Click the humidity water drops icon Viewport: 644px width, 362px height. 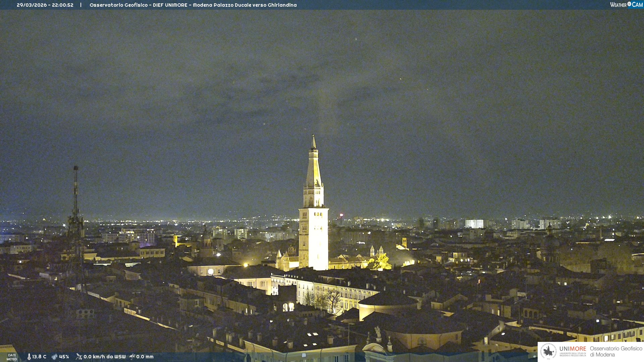[54, 357]
